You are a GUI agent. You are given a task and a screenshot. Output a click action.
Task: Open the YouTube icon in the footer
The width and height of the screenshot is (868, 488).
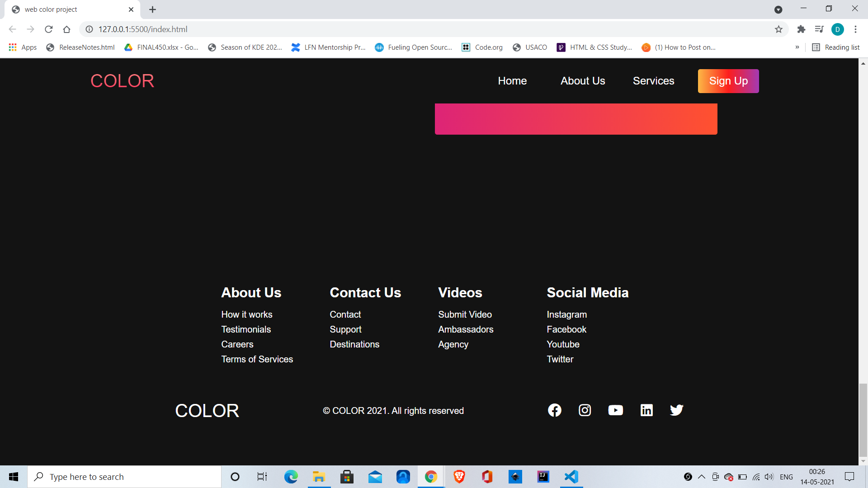(x=616, y=410)
